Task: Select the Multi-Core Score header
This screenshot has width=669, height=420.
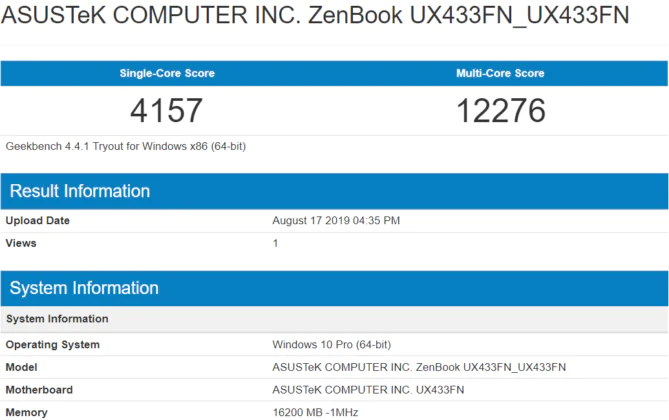Action: [500, 73]
